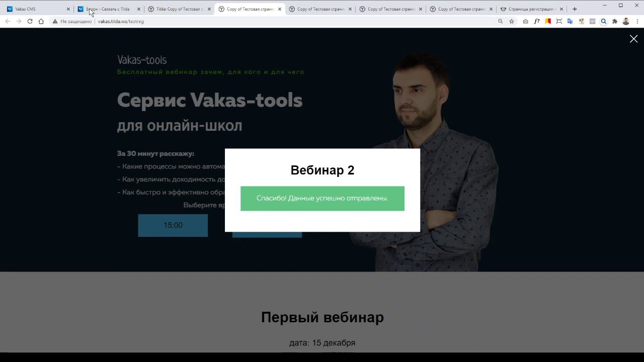The height and width of the screenshot is (362, 644).
Task: Open the Google Translate extension icon
Action: [x=570, y=22]
